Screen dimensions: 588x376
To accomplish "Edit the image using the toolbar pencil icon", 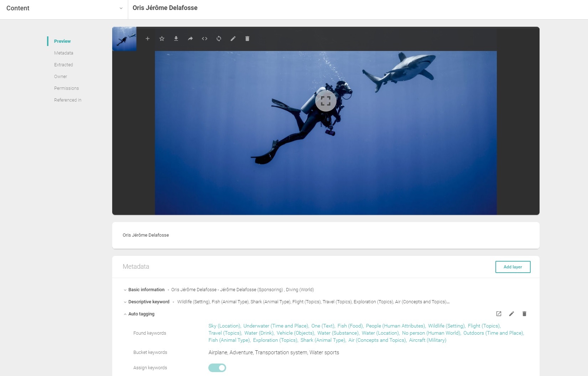I will [x=233, y=38].
